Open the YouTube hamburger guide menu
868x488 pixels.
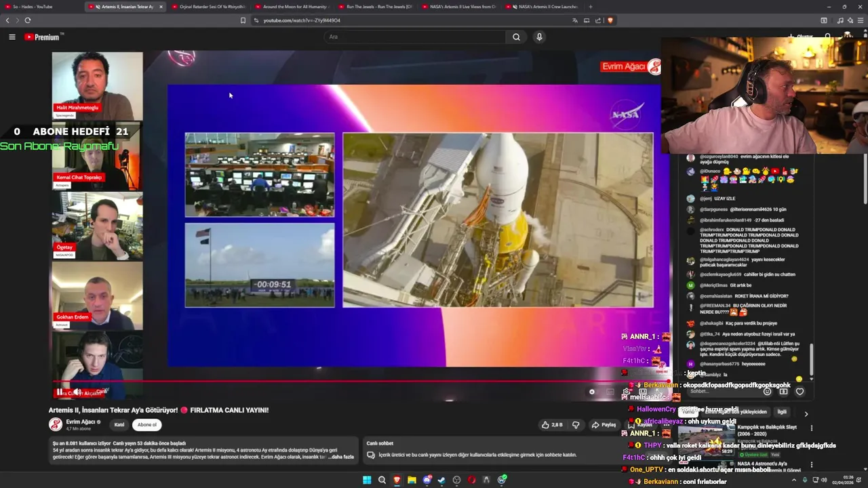pos(12,37)
